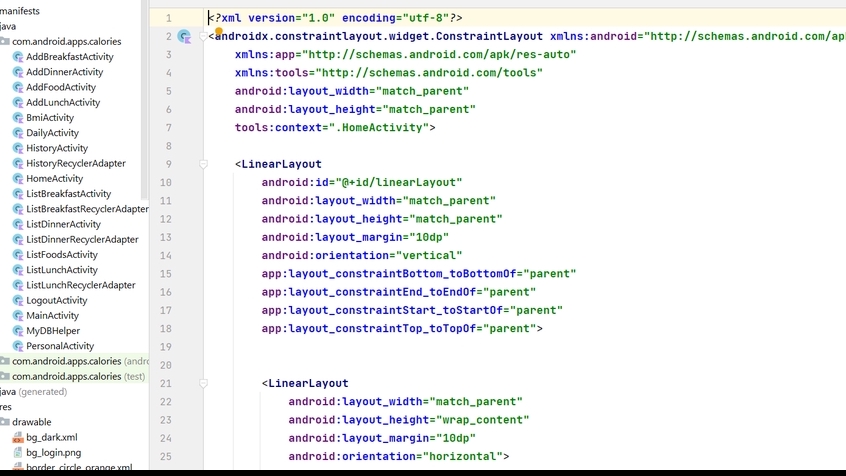846x476 pixels.
Task: Open DailyActivity file
Action: pyautogui.click(x=52, y=133)
